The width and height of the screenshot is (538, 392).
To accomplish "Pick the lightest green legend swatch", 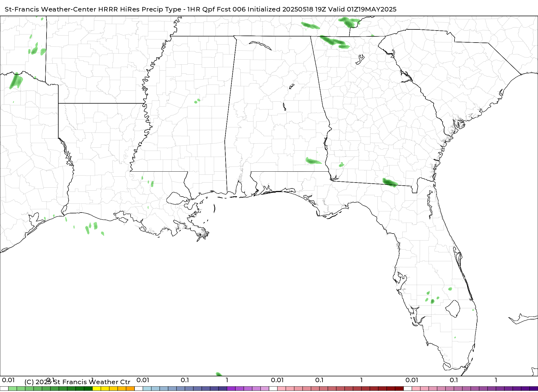I will [x=13, y=389].
